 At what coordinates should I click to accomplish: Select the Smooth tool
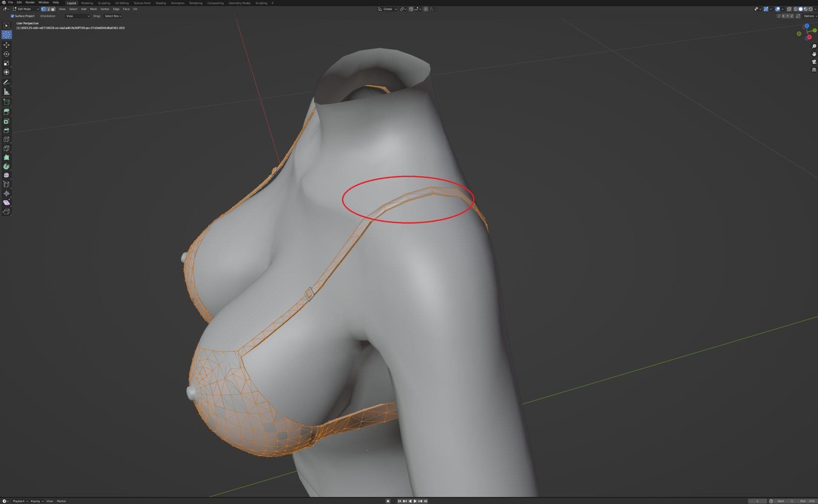[x=6, y=175]
